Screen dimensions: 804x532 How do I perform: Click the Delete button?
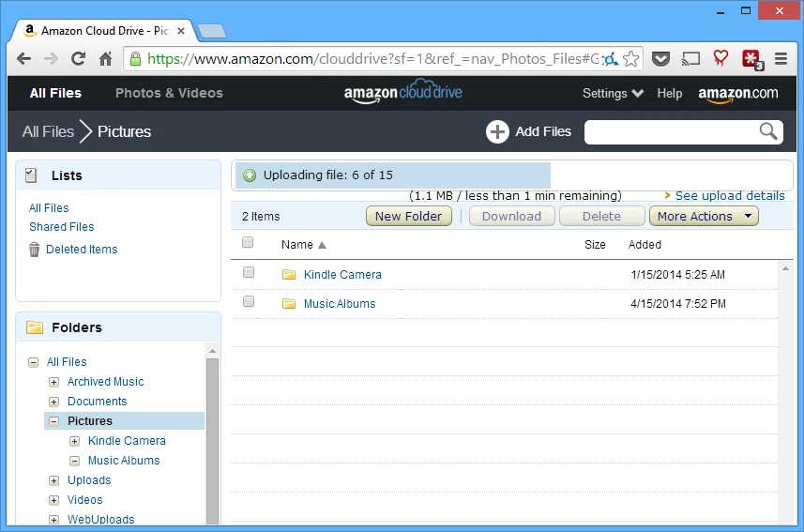601,216
